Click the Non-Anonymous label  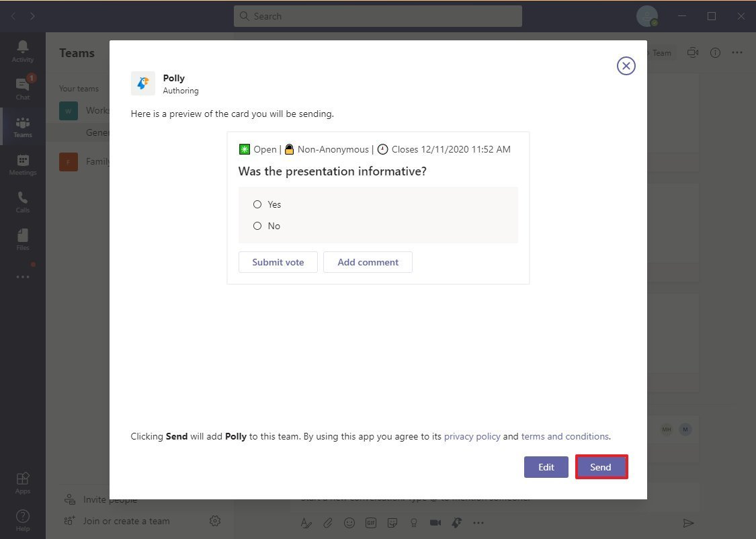tap(333, 149)
